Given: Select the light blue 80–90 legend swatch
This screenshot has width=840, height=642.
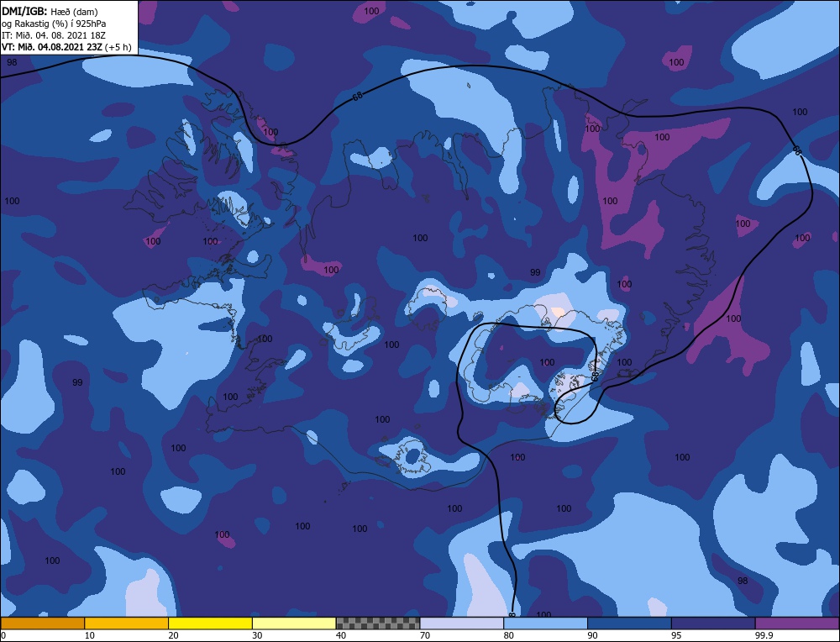Looking at the screenshot, I should [545, 624].
